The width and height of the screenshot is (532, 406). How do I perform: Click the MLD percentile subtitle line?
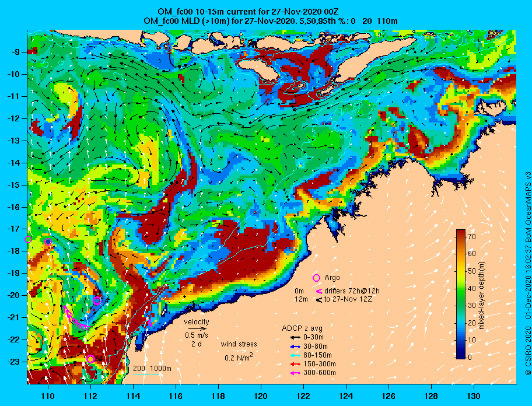coord(271,21)
